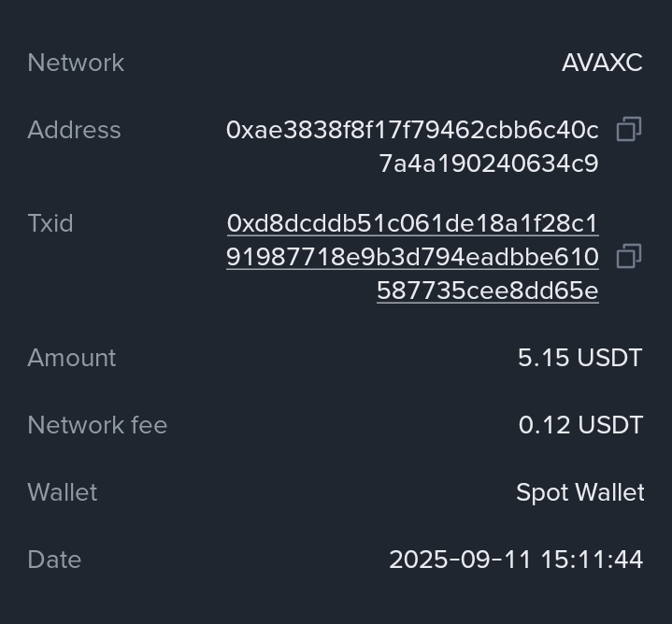This screenshot has height=624, width=672.
Task: Click the Wallet label
Action: point(63,493)
